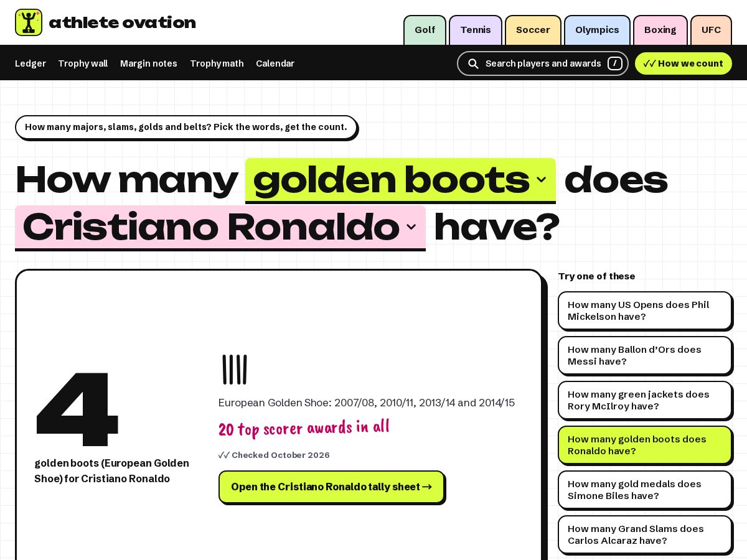
Task: Go to Trophy wall
Action: point(83,63)
